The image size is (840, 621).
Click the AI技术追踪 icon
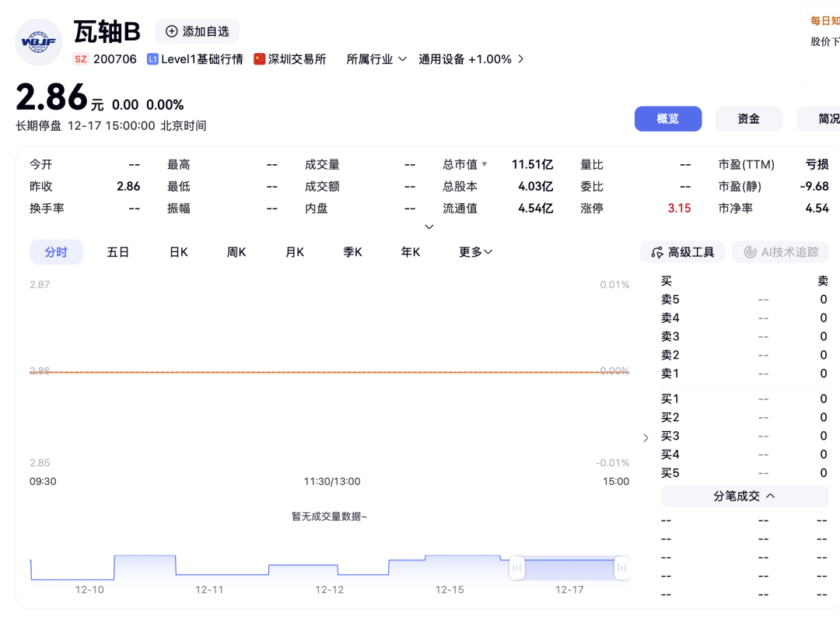pos(750,252)
